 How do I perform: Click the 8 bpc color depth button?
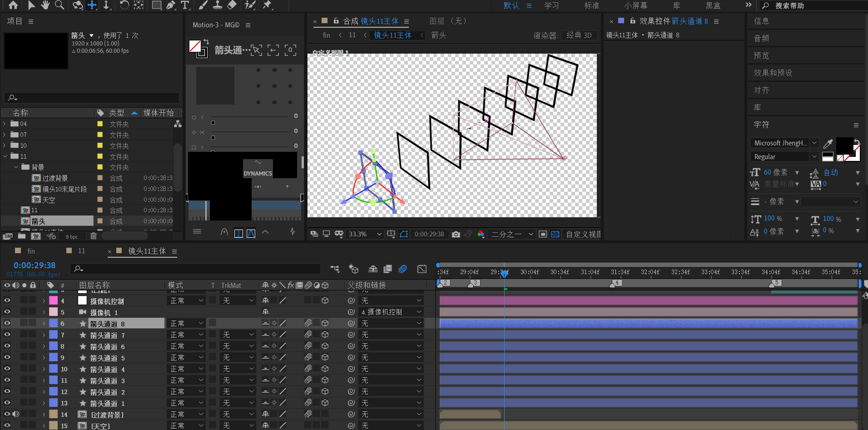point(72,236)
